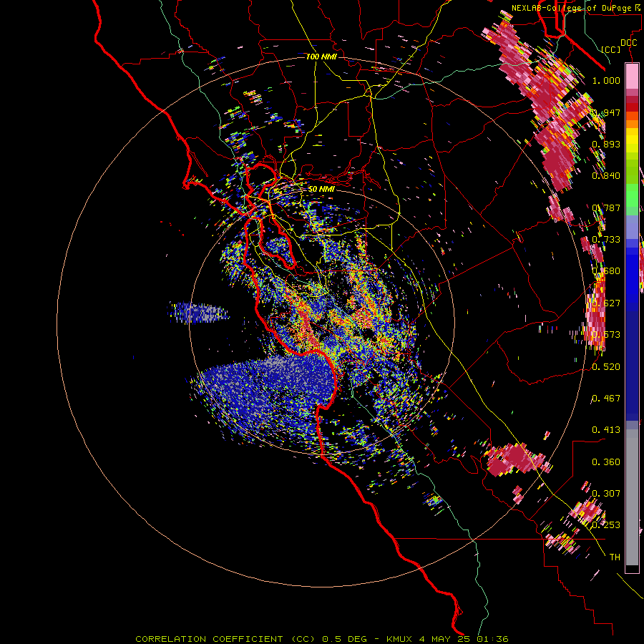Click the 0.520 legend value
This screenshot has height=644, width=644.
606,367
